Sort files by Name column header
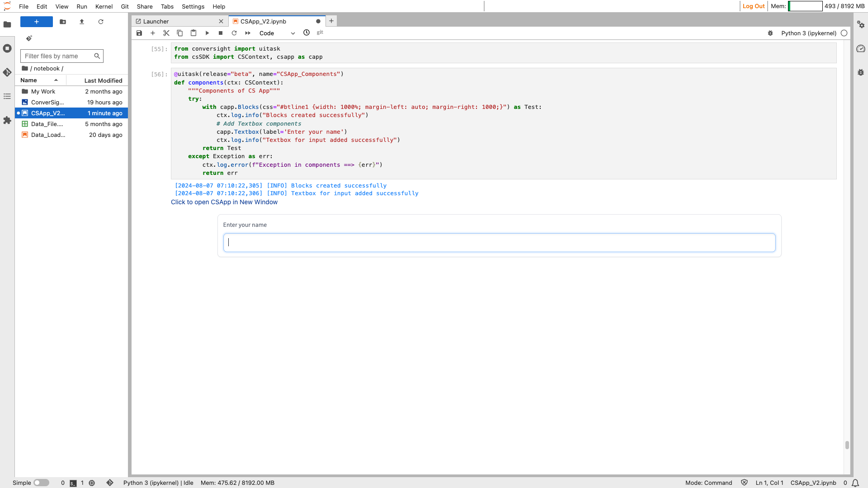 tap(40, 80)
